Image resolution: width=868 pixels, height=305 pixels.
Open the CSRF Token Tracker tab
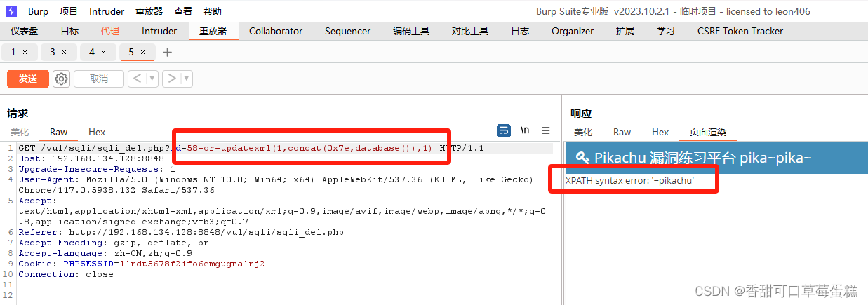tap(740, 31)
